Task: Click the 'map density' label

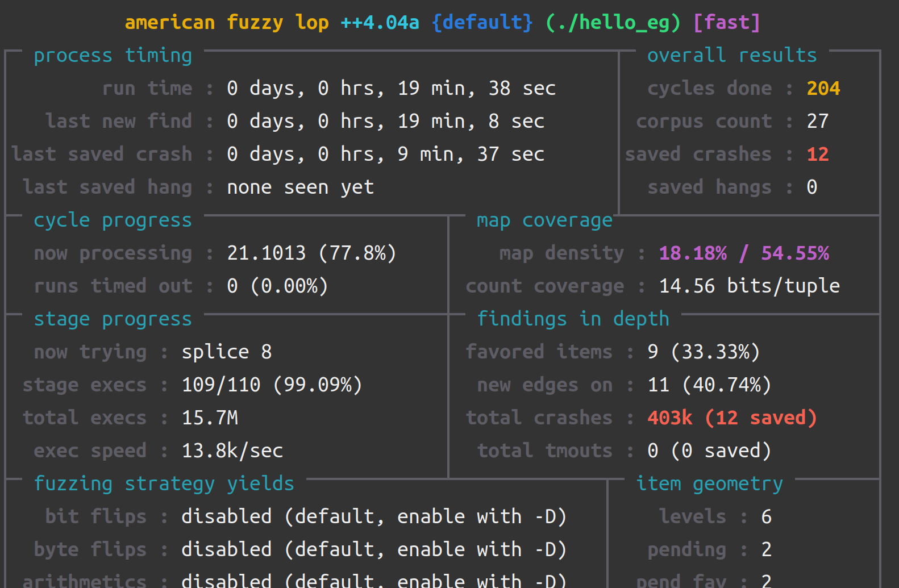Action: coord(562,253)
